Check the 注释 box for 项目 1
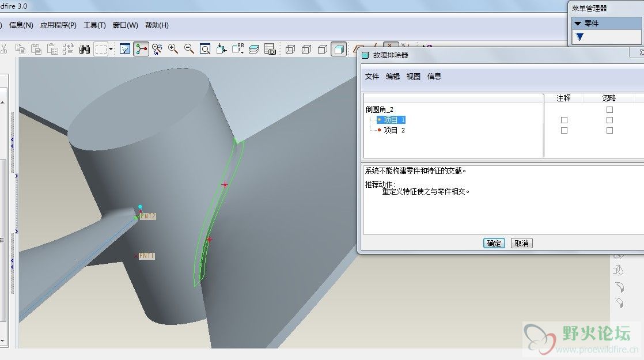Viewport: 644px width, 360px height. 564,120
